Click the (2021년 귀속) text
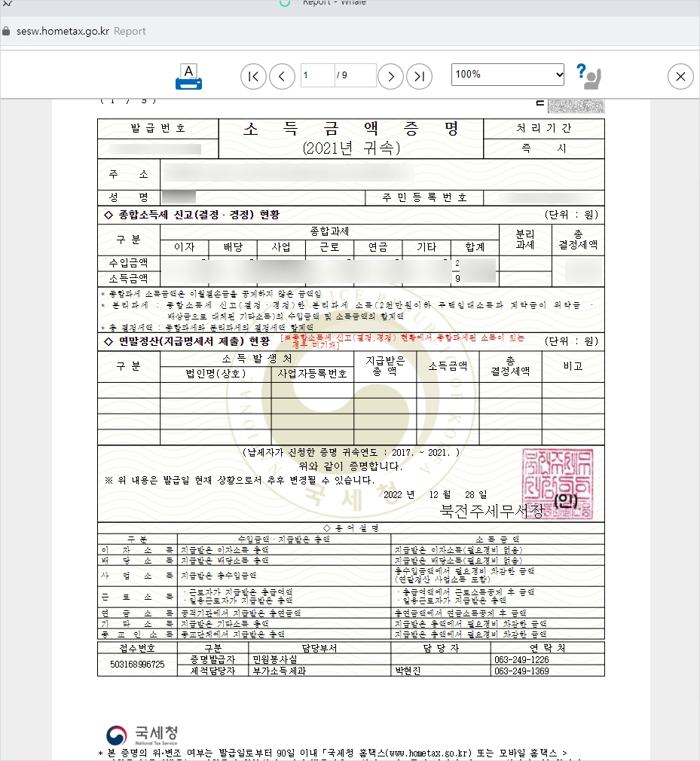The width and height of the screenshot is (700, 761). tap(351, 148)
